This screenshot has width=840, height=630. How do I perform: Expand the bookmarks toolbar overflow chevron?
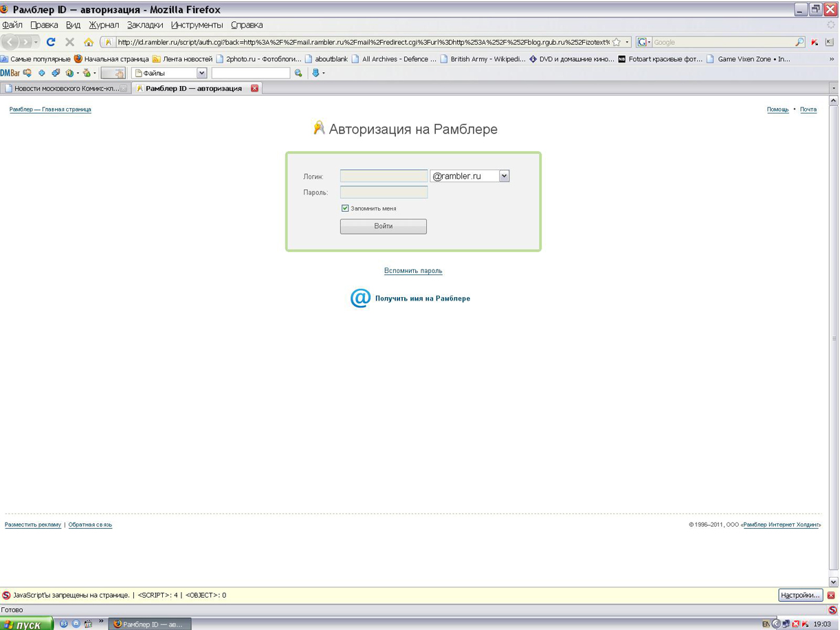click(832, 59)
